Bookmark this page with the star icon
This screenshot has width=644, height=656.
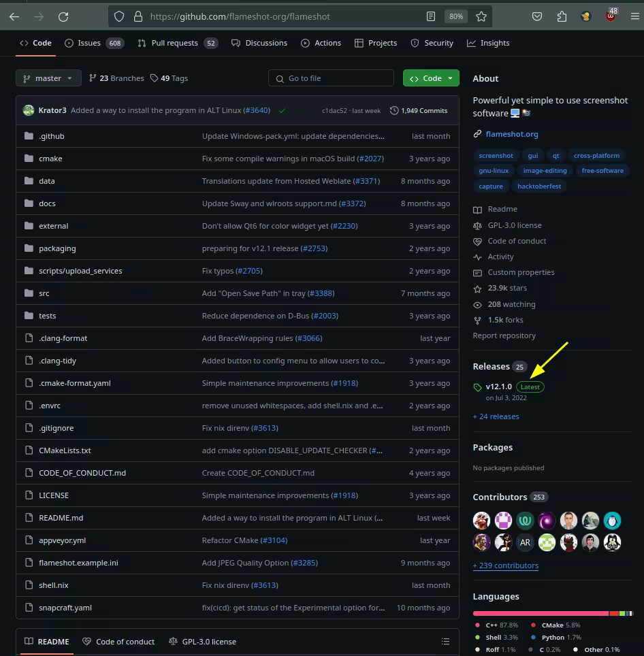pos(481,16)
